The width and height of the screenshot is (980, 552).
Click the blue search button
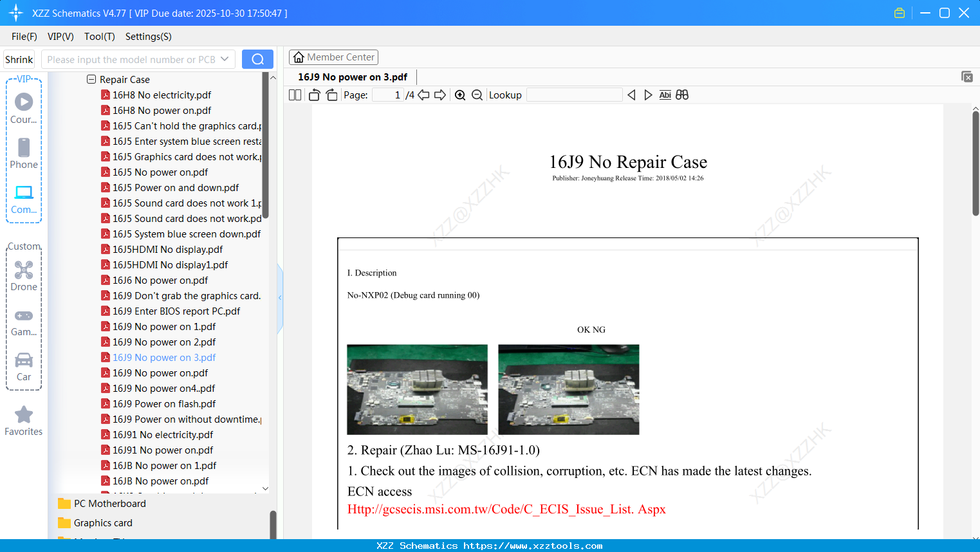pos(257,59)
